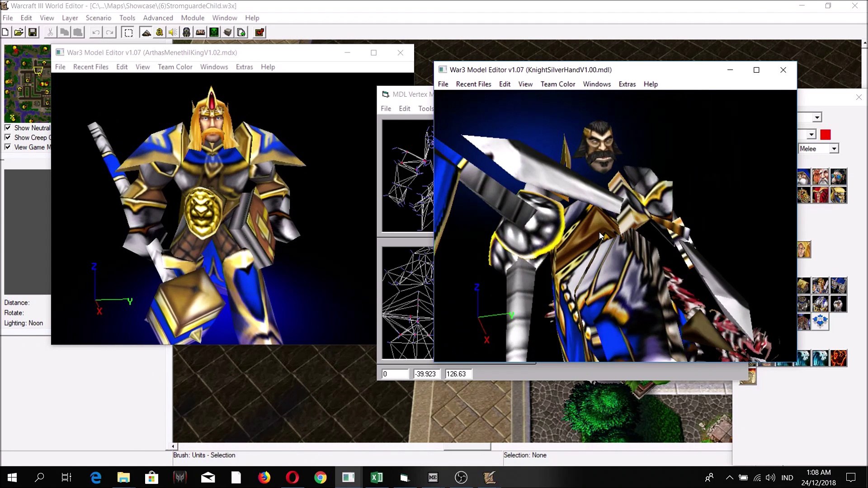Select the blue-roofed castle building icon in palette
Image resolution: width=868 pixels, height=488 pixels.
point(839,286)
